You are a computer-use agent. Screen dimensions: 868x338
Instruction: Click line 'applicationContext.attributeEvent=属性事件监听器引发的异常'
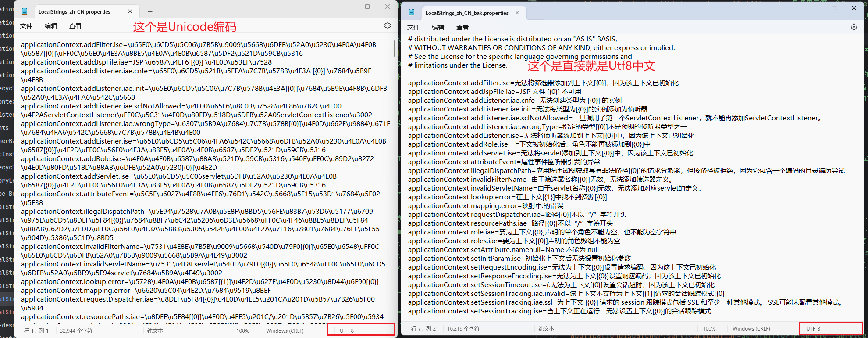pos(504,162)
